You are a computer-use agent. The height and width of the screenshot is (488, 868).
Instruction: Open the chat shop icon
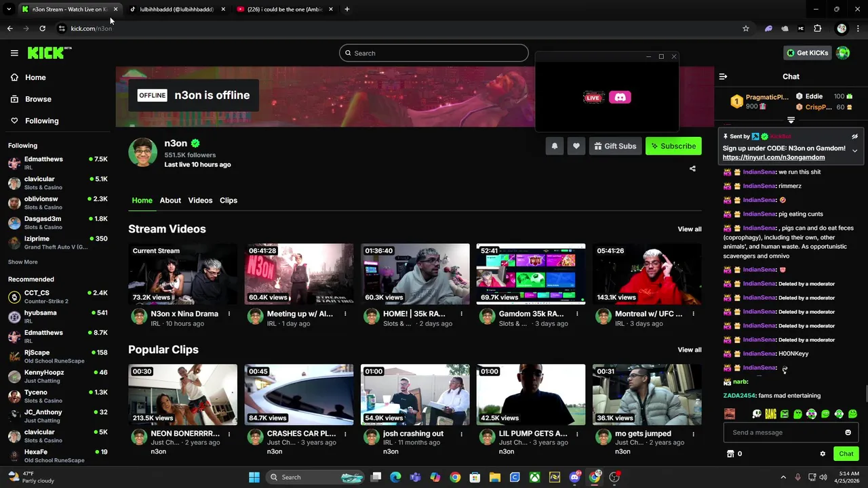(x=730, y=454)
